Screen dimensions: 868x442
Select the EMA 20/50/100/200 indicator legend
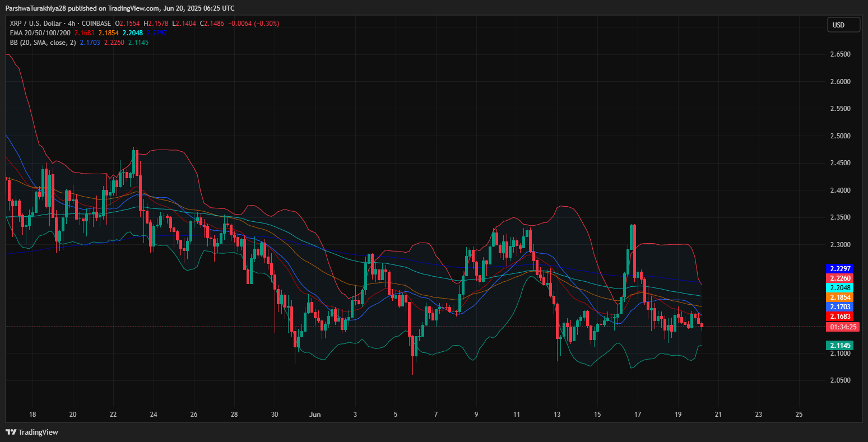point(40,33)
